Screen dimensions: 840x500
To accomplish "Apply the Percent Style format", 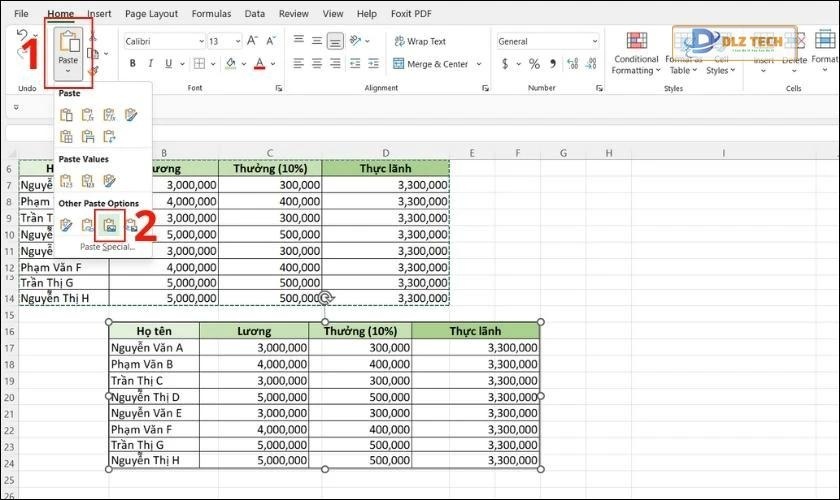I will pyautogui.click(x=534, y=64).
